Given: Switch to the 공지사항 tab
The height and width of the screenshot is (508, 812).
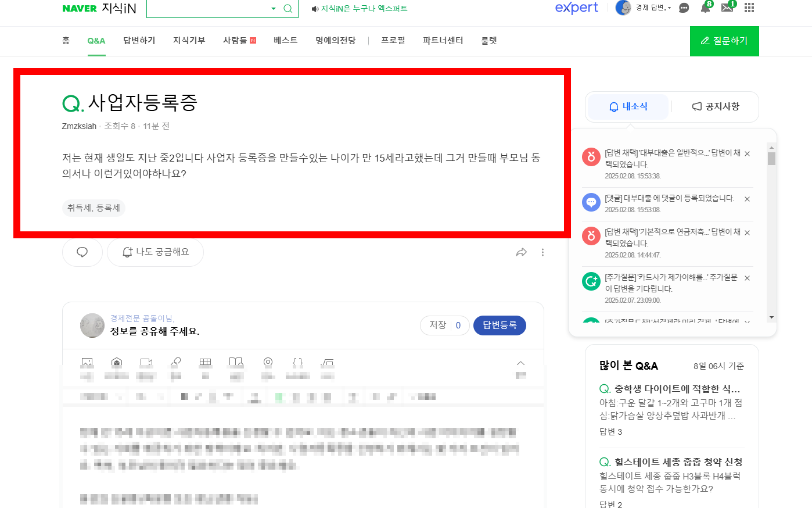Looking at the screenshot, I should pyautogui.click(x=716, y=106).
